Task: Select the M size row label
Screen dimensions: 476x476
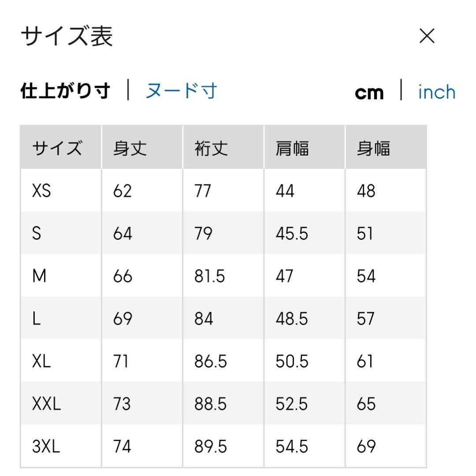Action: [39, 276]
